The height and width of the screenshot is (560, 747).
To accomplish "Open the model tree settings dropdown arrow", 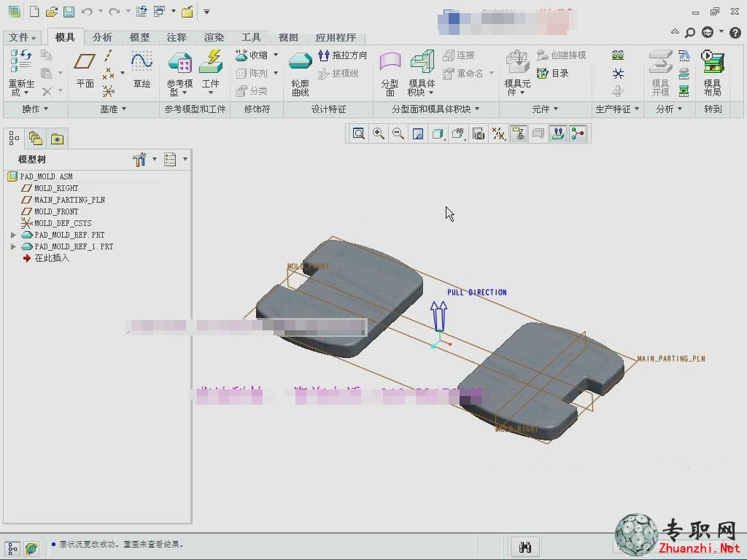I will 155,159.
